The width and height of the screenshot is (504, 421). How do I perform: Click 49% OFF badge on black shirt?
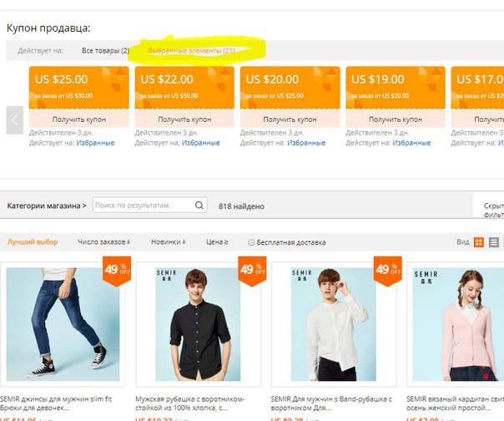(x=252, y=271)
